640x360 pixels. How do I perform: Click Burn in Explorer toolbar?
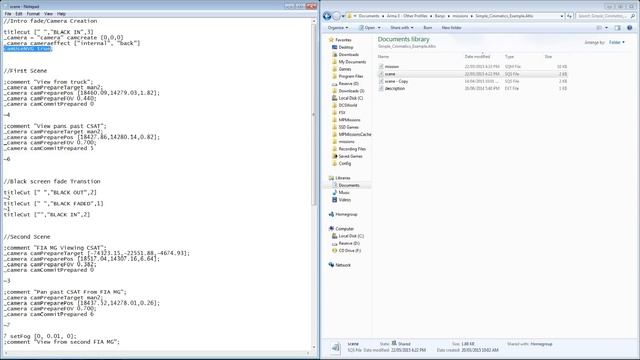pos(428,28)
